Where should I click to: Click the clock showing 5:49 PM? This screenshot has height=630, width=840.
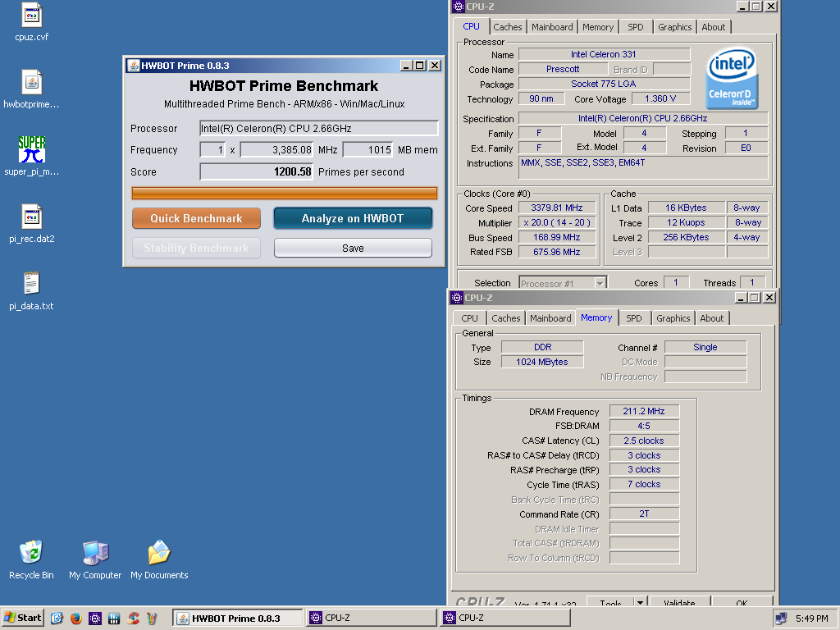(811, 619)
